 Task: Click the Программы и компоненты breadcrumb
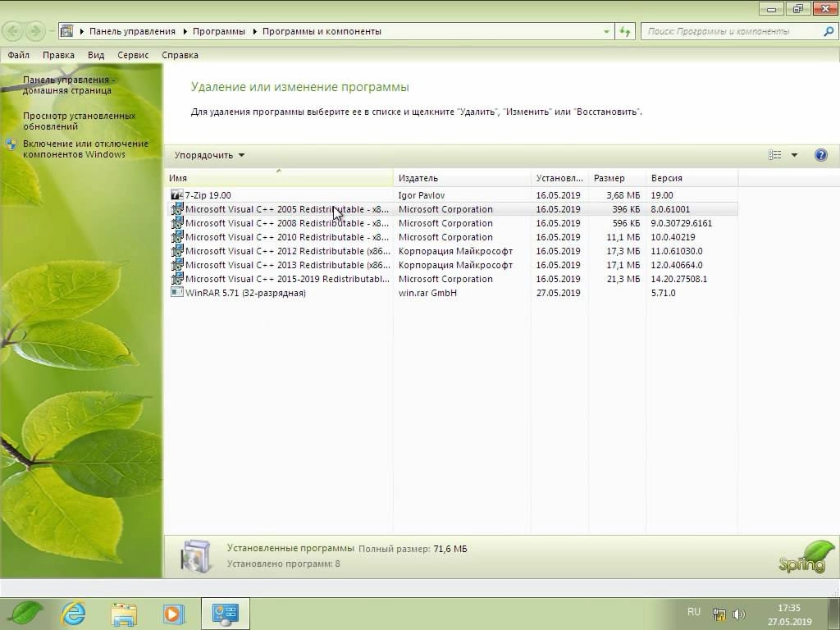322,32
